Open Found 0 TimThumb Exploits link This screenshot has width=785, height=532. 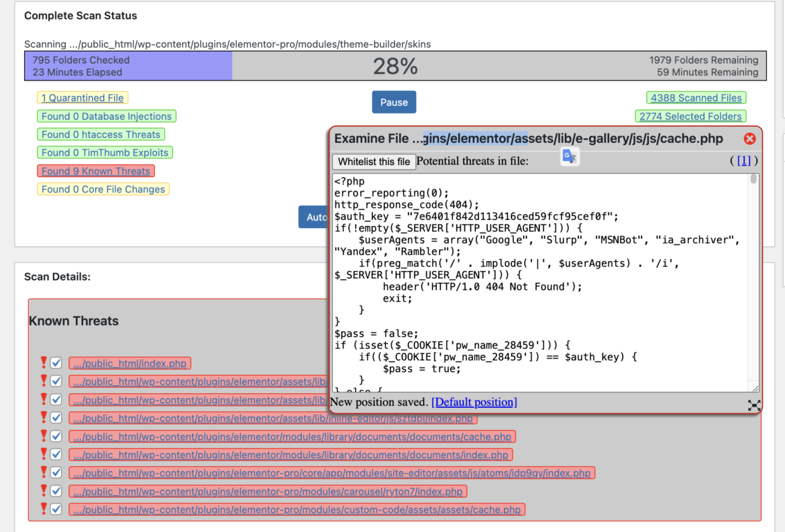(x=105, y=153)
